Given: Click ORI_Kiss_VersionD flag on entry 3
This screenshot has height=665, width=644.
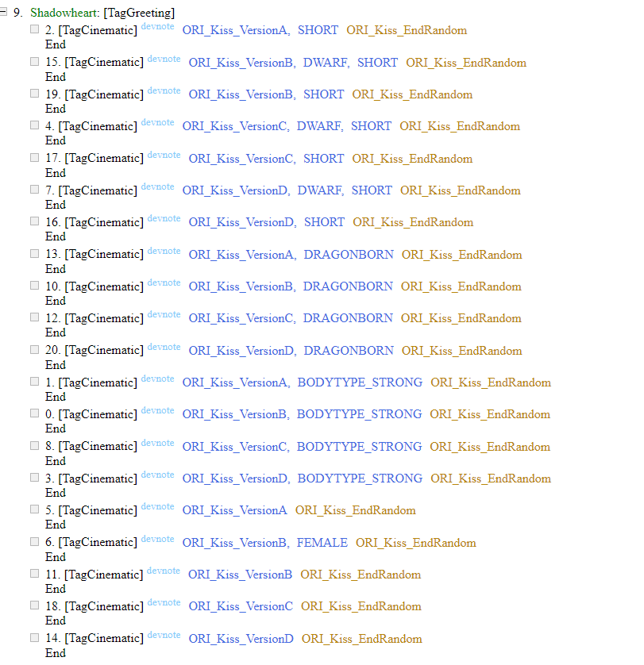Looking at the screenshot, I should [235, 479].
